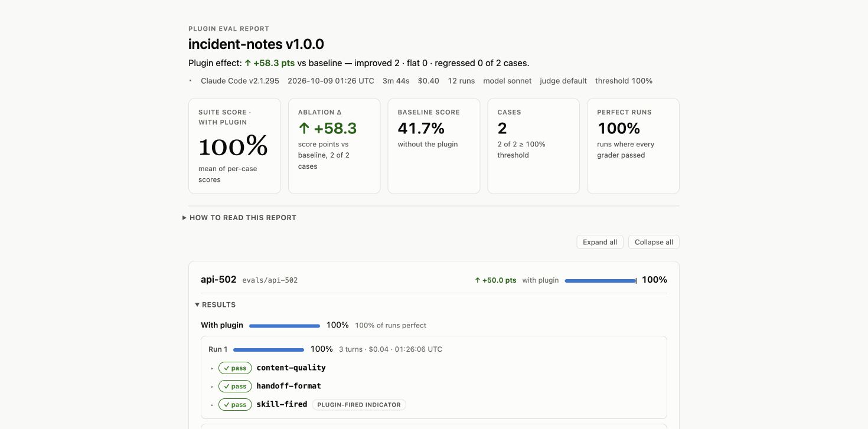The width and height of the screenshot is (868, 429).
Task: Click the Expand all button
Action: (x=600, y=242)
